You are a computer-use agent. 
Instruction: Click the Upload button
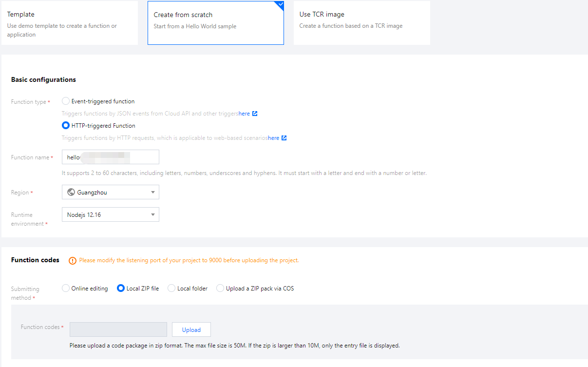[x=191, y=329]
